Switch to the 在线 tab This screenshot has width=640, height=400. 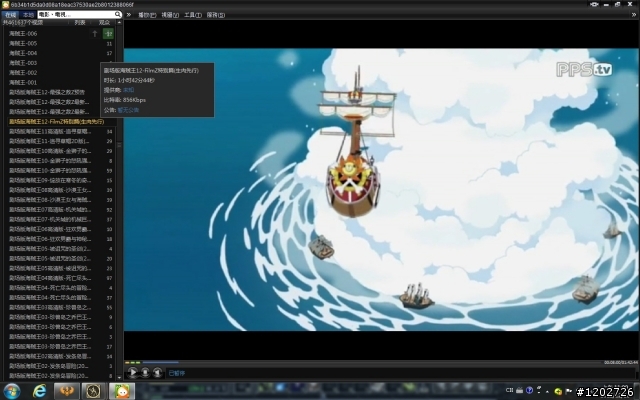tap(10, 15)
